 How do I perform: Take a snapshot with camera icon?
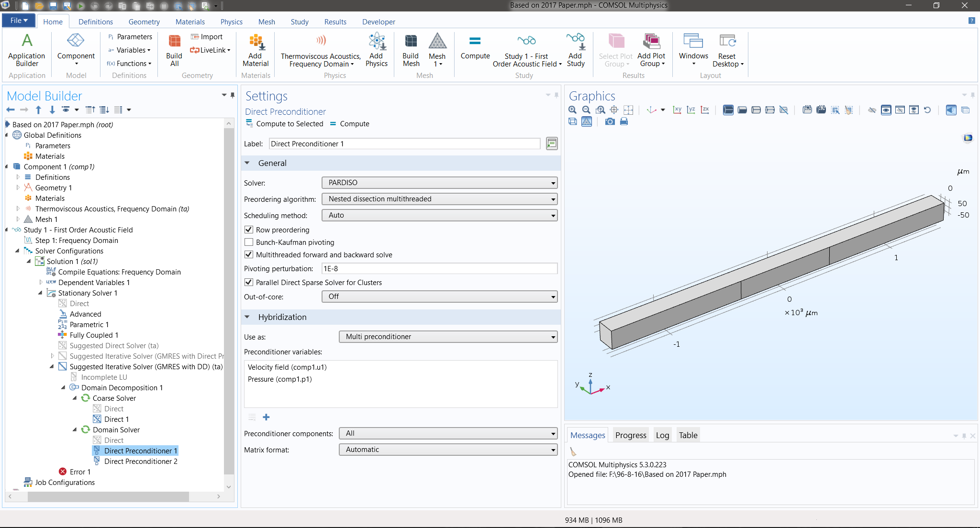[x=610, y=122]
